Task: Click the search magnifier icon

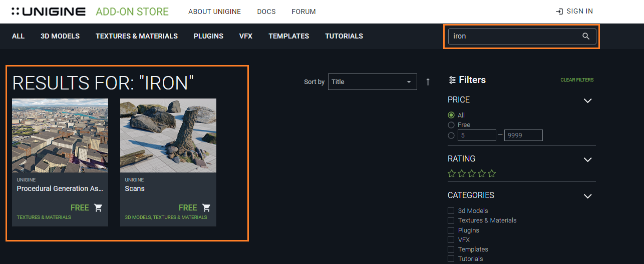Action: click(586, 36)
